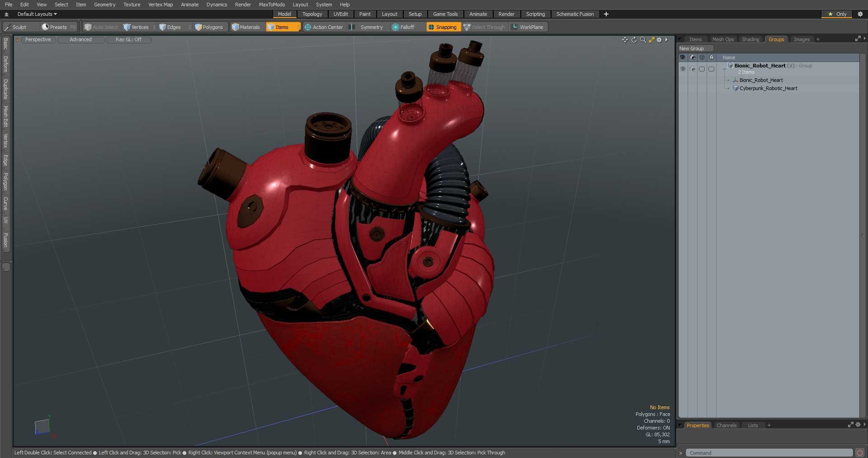The image size is (868, 458).
Task: Toggle render camera for Bionic_Robot_Heart group
Action: 692,69
